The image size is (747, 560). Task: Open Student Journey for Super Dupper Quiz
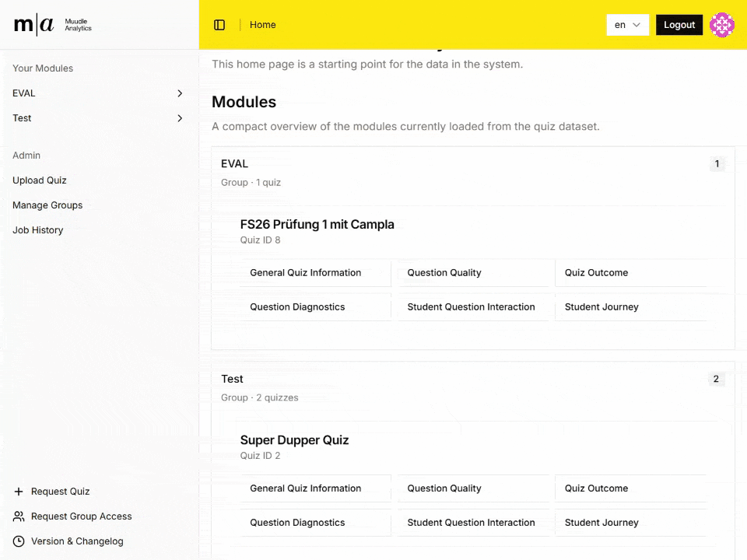(631, 523)
